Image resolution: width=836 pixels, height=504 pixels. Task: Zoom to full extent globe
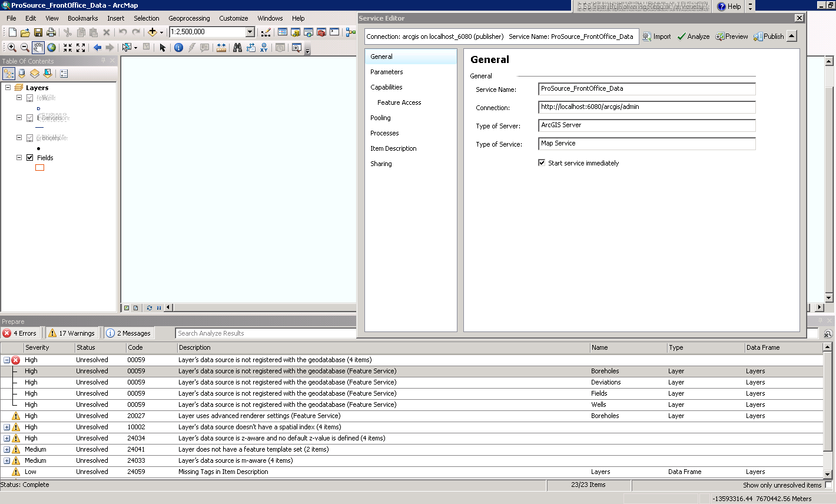coord(52,48)
